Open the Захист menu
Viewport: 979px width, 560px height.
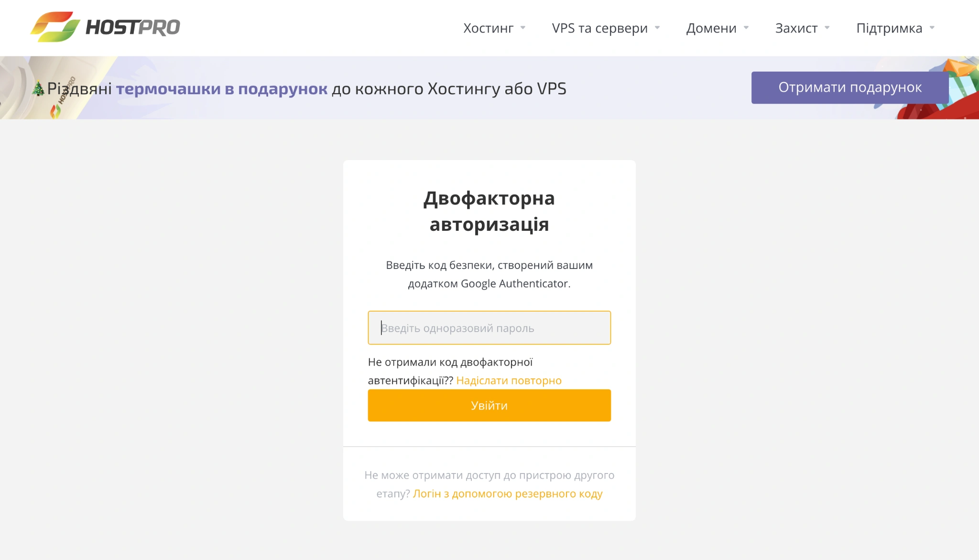click(x=797, y=29)
